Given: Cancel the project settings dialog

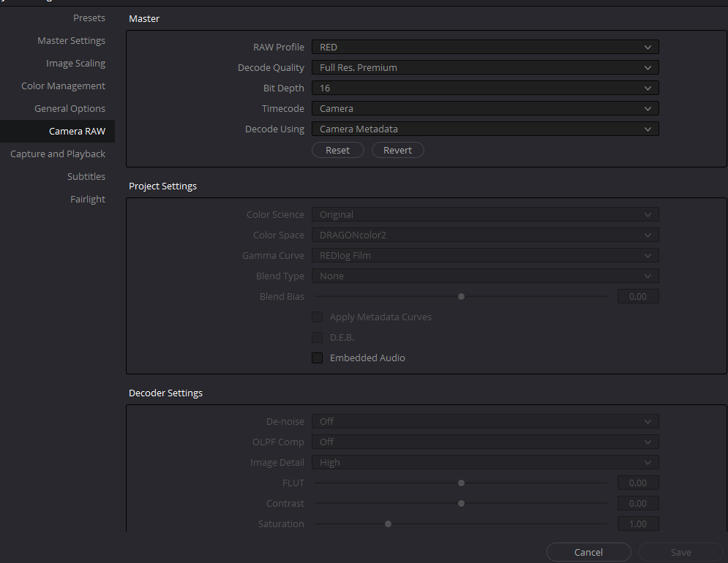Looking at the screenshot, I should pos(589,552).
